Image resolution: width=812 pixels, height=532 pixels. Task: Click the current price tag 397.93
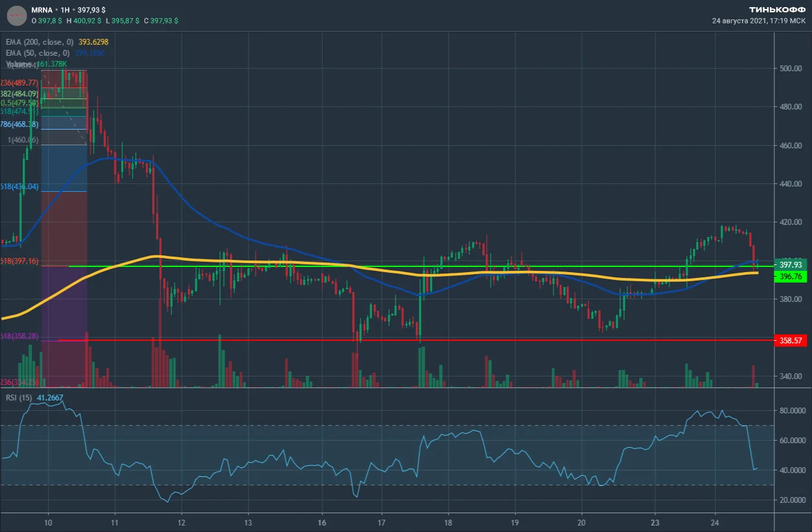(x=790, y=264)
